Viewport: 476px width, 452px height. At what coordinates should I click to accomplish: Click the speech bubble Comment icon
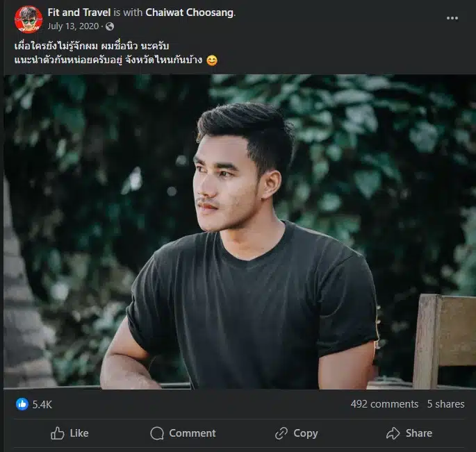(x=157, y=433)
